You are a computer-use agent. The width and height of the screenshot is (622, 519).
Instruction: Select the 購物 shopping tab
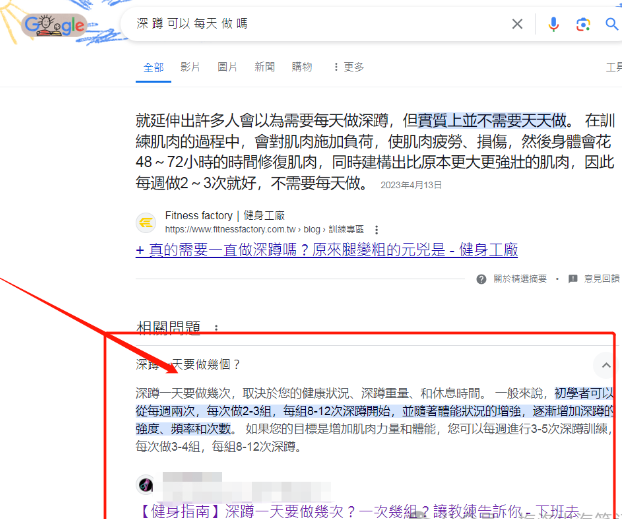click(301, 67)
